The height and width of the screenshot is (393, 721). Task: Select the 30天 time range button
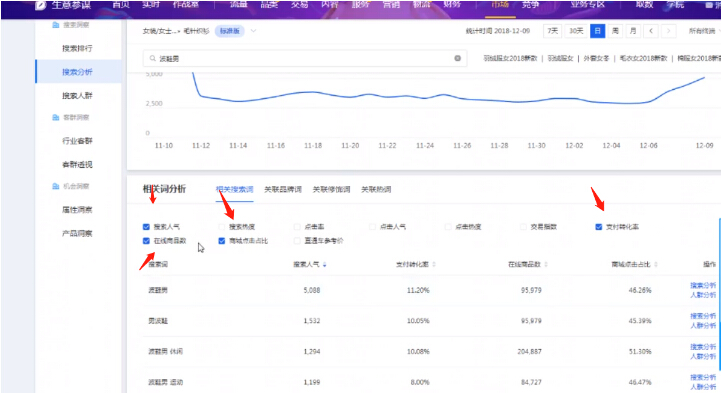[x=576, y=31]
